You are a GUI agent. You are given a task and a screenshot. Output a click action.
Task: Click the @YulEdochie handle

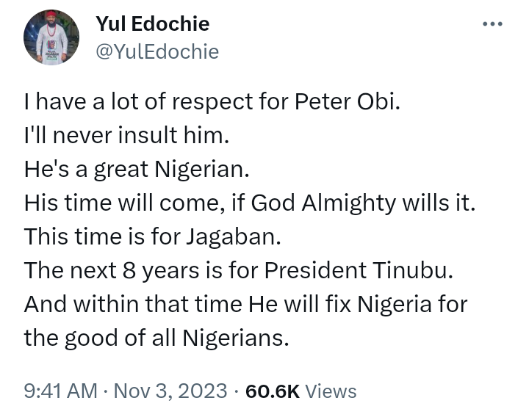click(156, 51)
